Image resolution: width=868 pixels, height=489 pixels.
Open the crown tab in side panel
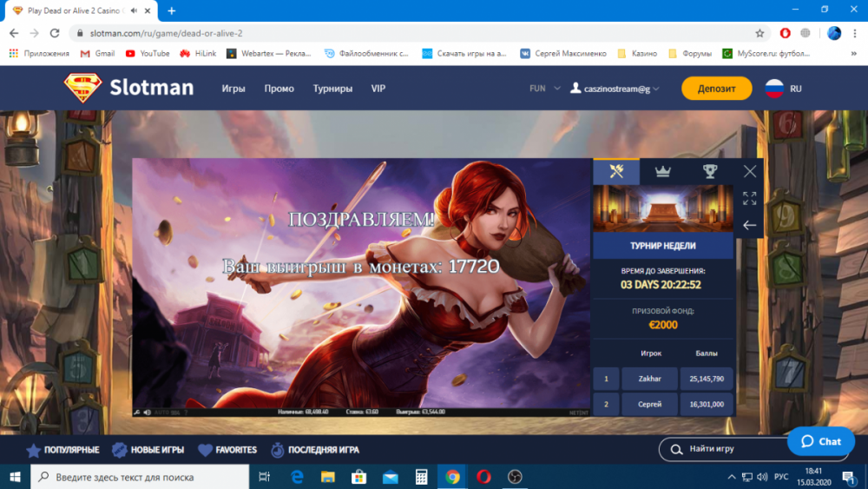(x=662, y=171)
